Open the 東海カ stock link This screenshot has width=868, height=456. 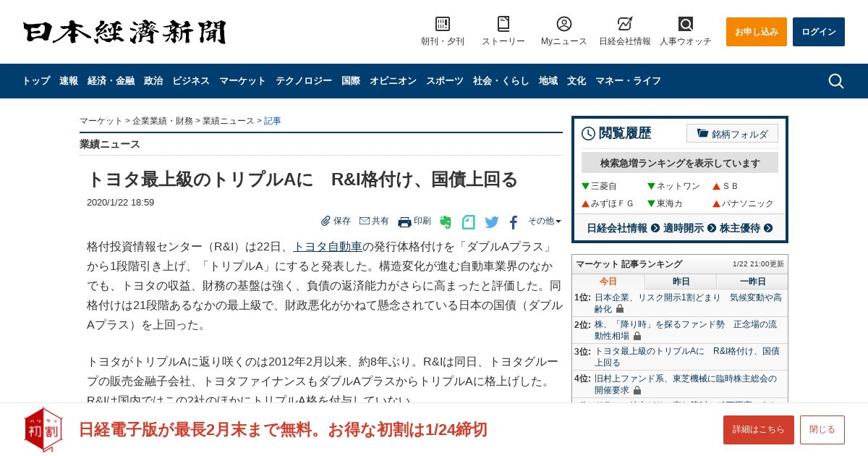pos(669,203)
